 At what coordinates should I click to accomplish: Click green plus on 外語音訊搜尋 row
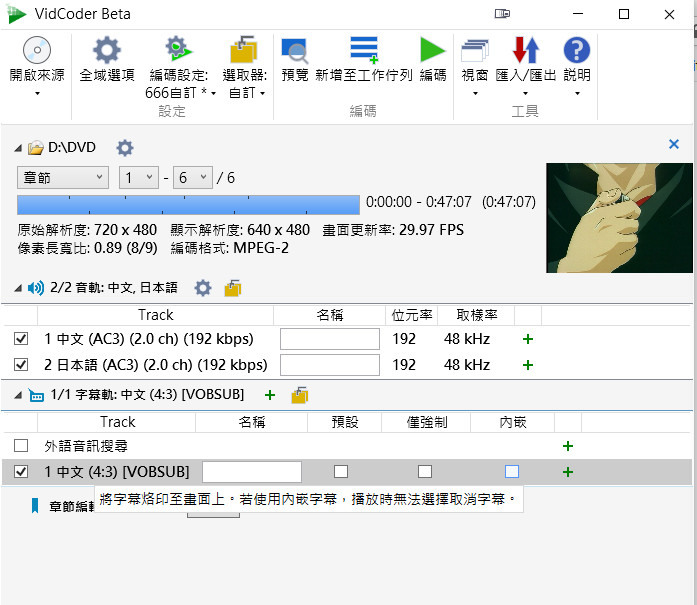568,446
